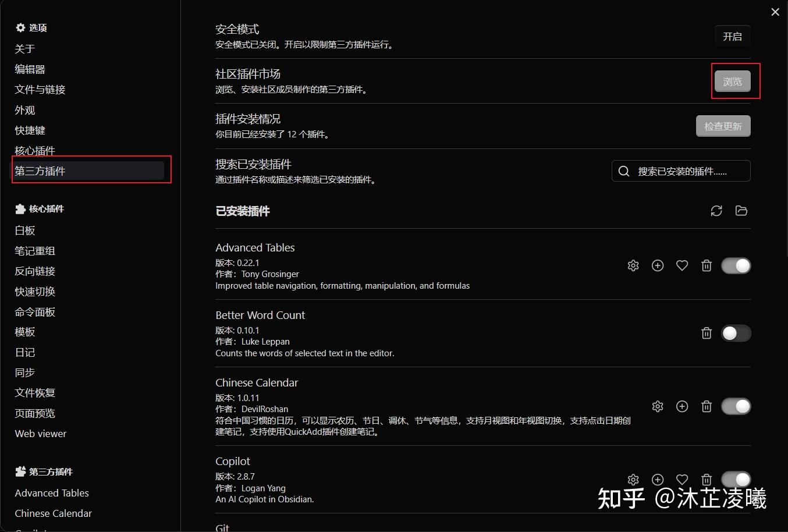Select 快捷键 in the settings sidebar
788x532 pixels.
(29, 130)
